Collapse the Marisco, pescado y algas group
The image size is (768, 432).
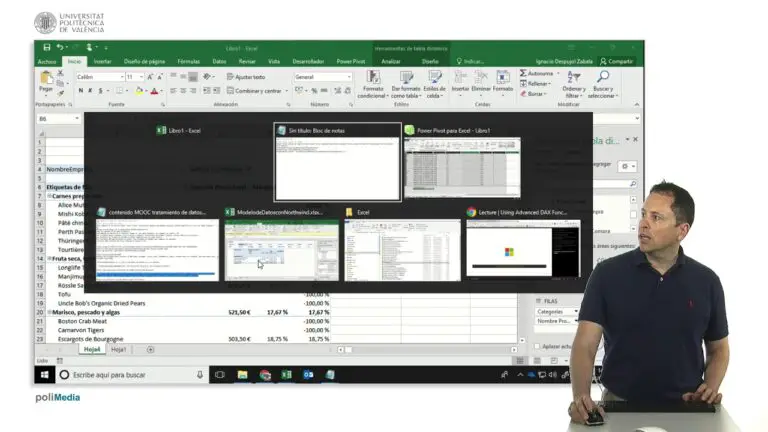click(49, 312)
